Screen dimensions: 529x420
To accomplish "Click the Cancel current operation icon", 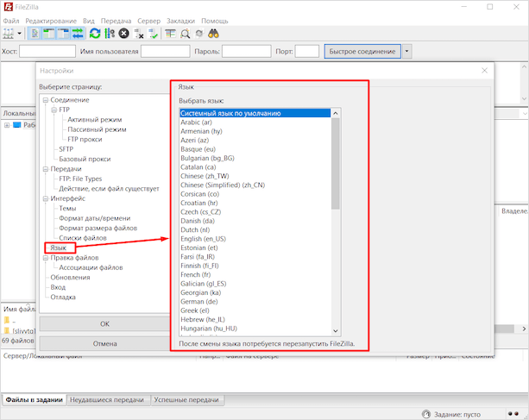I will click(123, 34).
